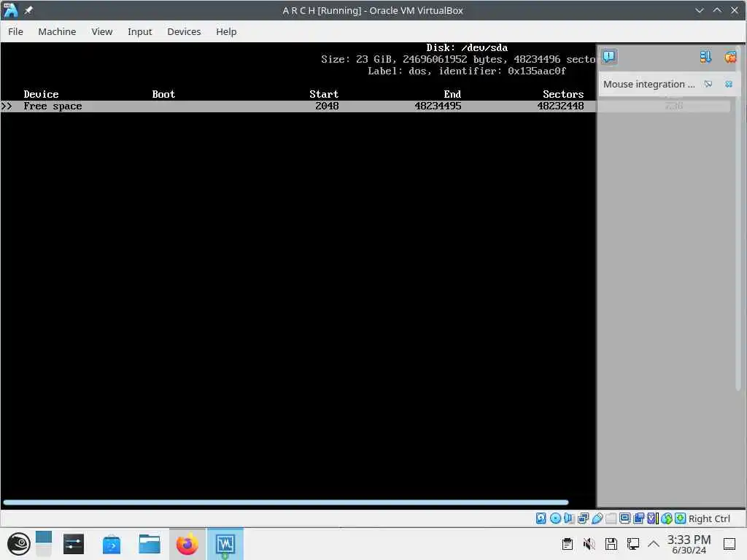Screen dimensions: 747x560
Task: Click the optical disk status icon
Action: tap(555, 518)
